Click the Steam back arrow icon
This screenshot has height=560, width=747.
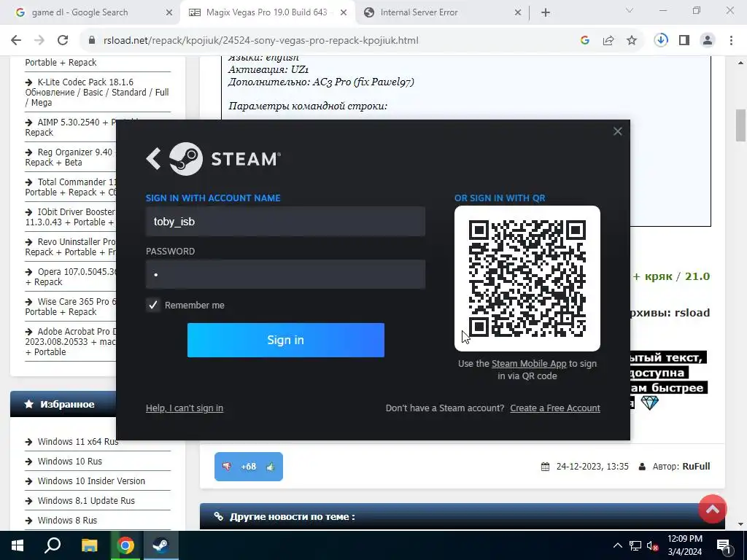click(153, 158)
